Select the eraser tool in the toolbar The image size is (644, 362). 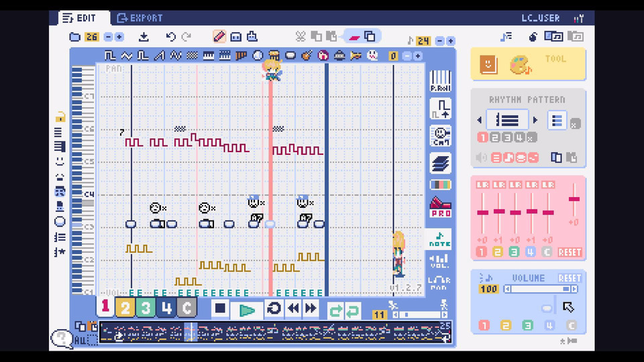[x=354, y=37]
